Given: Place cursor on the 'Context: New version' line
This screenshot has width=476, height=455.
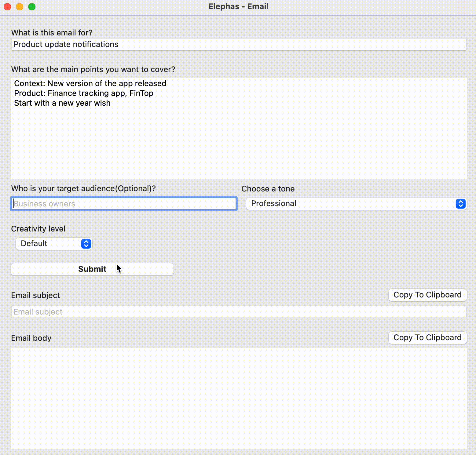Looking at the screenshot, I should [90, 83].
